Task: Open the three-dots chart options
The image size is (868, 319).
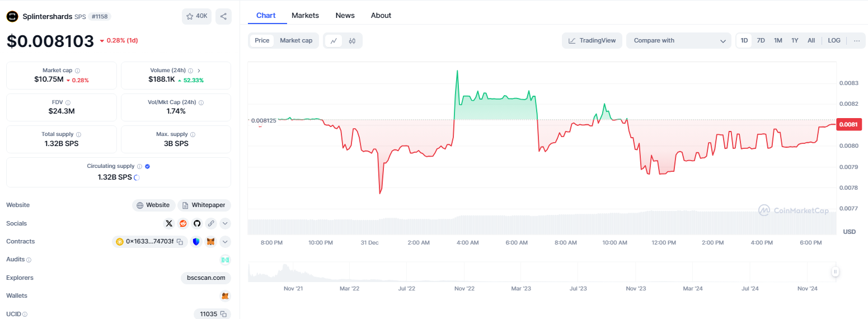Action: point(856,40)
